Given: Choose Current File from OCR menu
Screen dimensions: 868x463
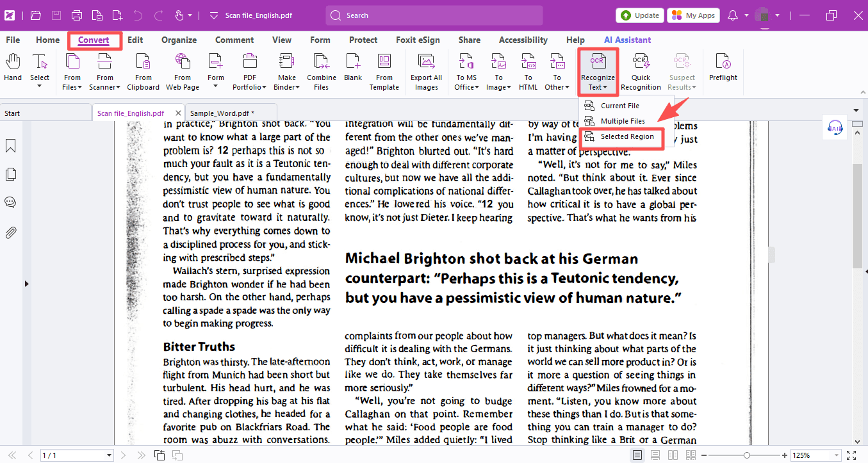Looking at the screenshot, I should [619, 106].
